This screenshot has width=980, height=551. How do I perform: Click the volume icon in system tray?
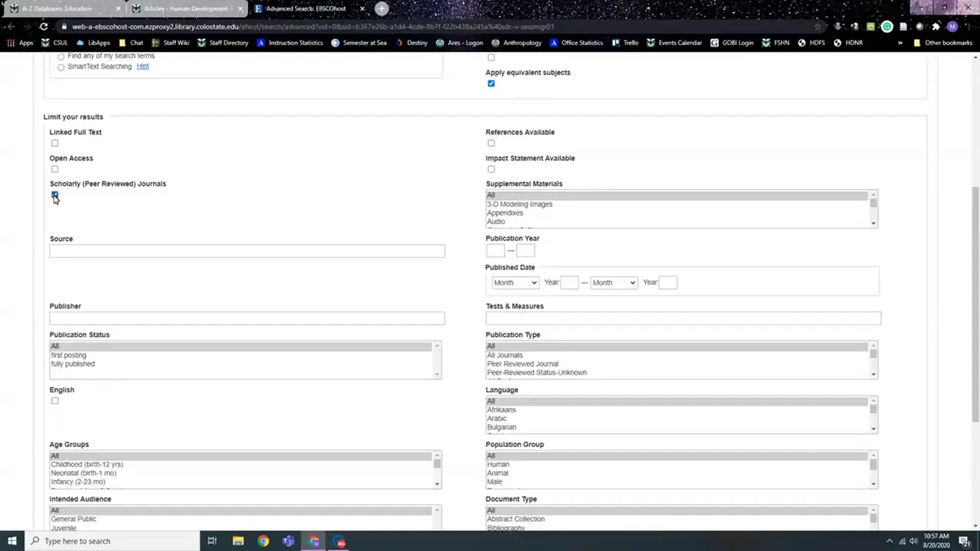[x=913, y=541]
